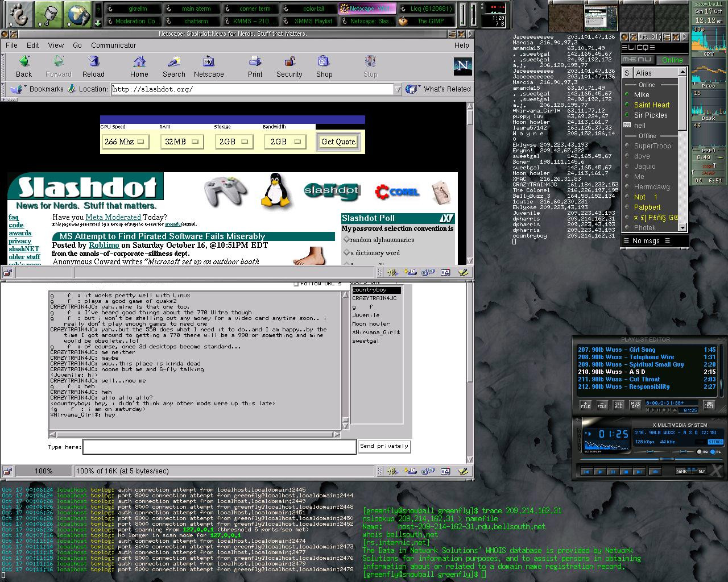Open the Help menu in Netscape
This screenshot has height=582, width=728.
pos(462,45)
